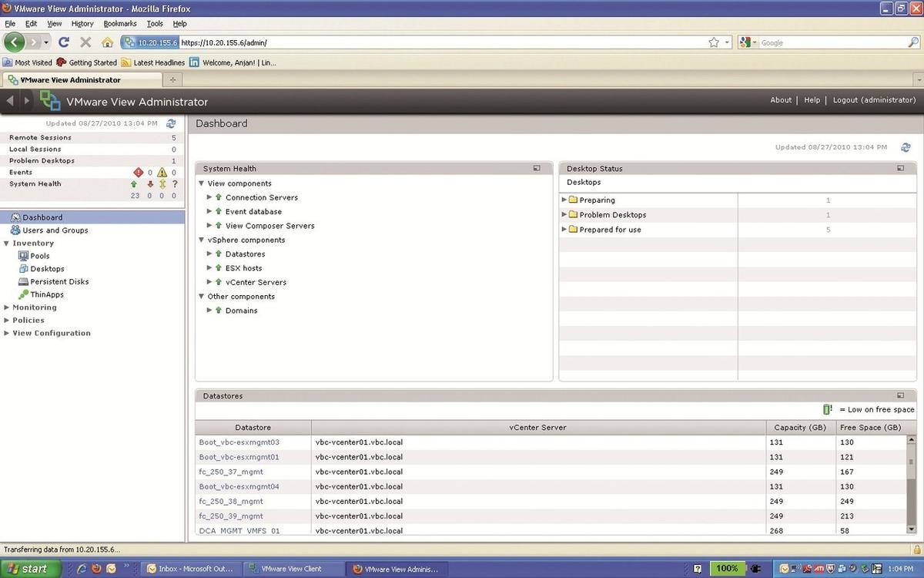Click the bookmark star in the address bar
Image resolution: width=924 pixels, height=578 pixels.
pos(714,42)
